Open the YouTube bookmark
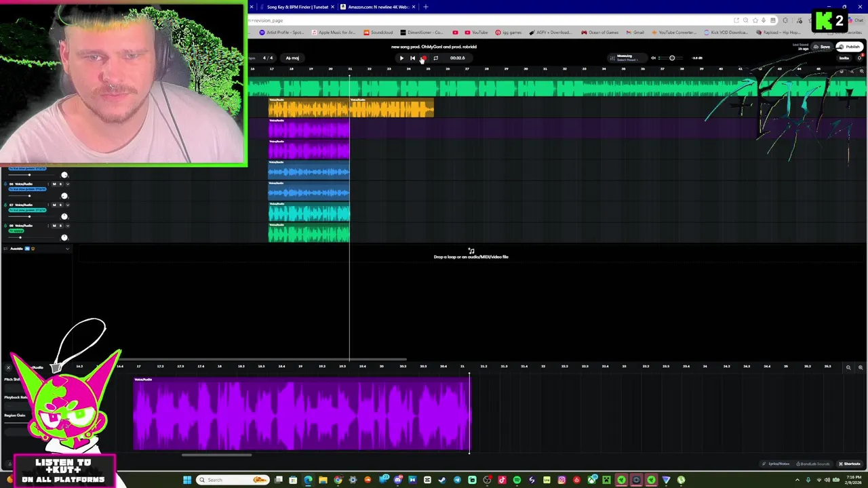The image size is (868, 488). pyautogui.click(x=477, y=33)
